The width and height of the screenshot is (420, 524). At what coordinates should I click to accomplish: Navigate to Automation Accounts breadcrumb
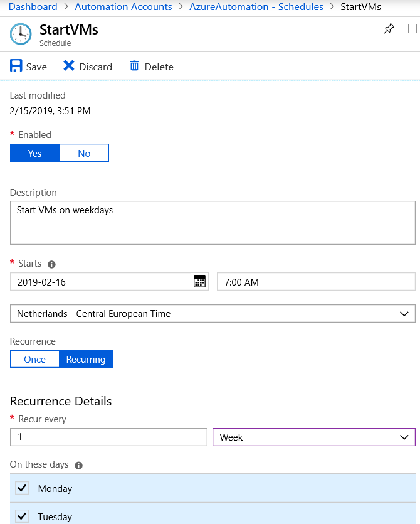[123, 7]
